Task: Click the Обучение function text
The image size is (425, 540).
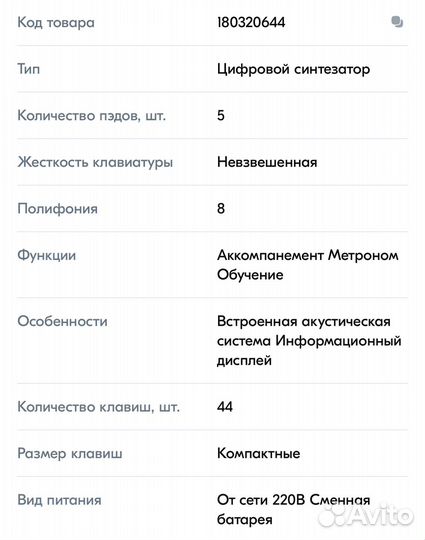Action: [250, 275]
